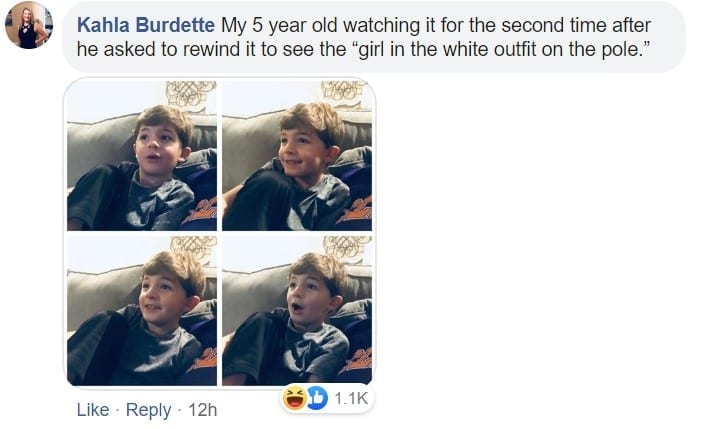Click the blue thumbs-up reaction icon
This screenshot has height=429, width=713.
(x=317, y=398)
